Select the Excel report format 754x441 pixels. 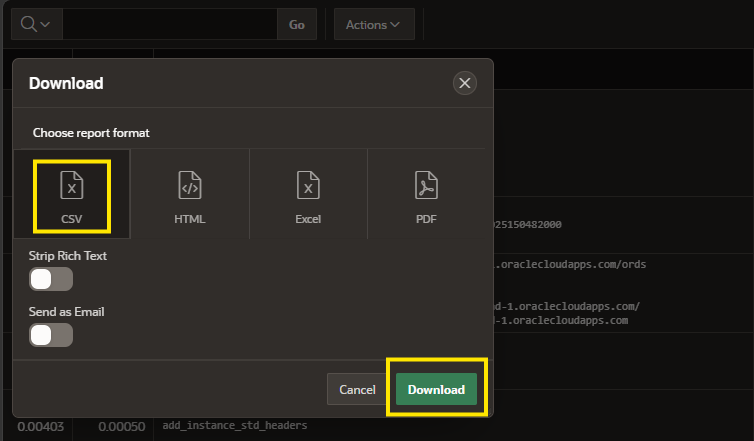click(x=308, y=194)
